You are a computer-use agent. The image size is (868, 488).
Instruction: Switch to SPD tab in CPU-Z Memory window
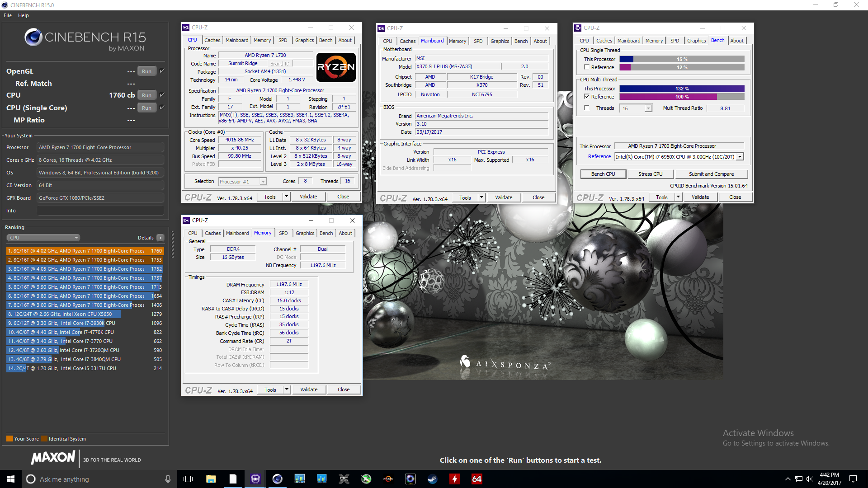point(283,233)
